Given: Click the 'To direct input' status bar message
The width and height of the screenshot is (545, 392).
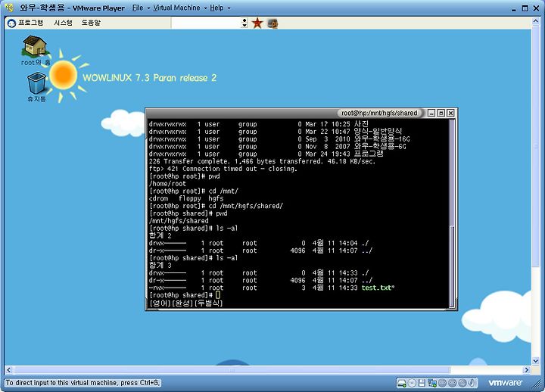Looking at the screenshot, I should pos(83,383).
